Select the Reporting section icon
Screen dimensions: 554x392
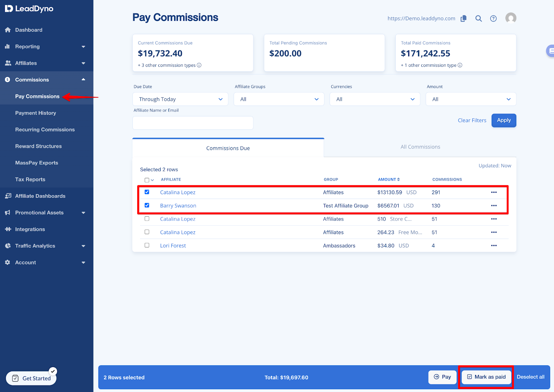click(8, 46)
